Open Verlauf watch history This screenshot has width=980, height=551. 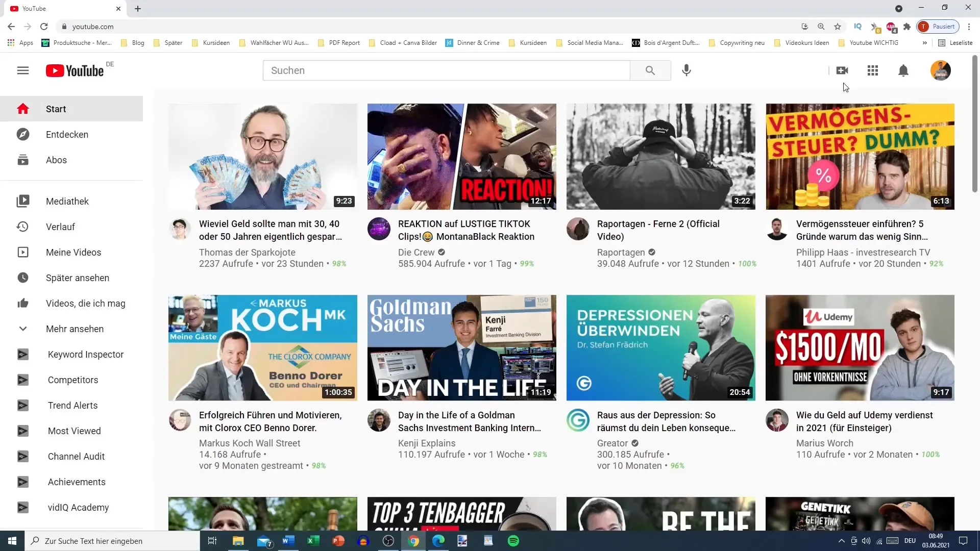coord(71,227)
